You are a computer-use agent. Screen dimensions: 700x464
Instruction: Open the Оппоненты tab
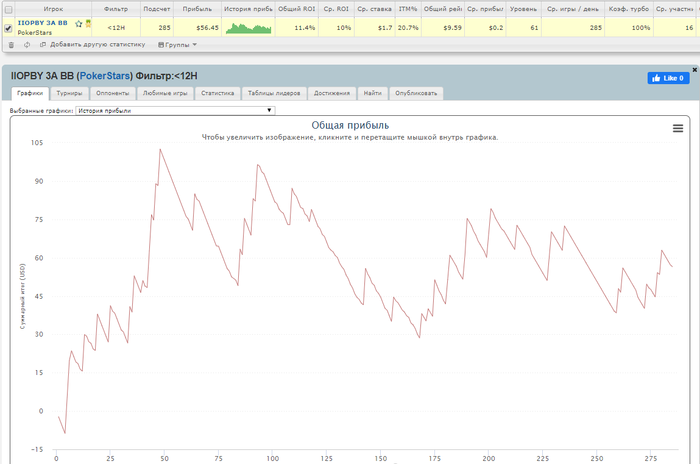tap(112, 93)
